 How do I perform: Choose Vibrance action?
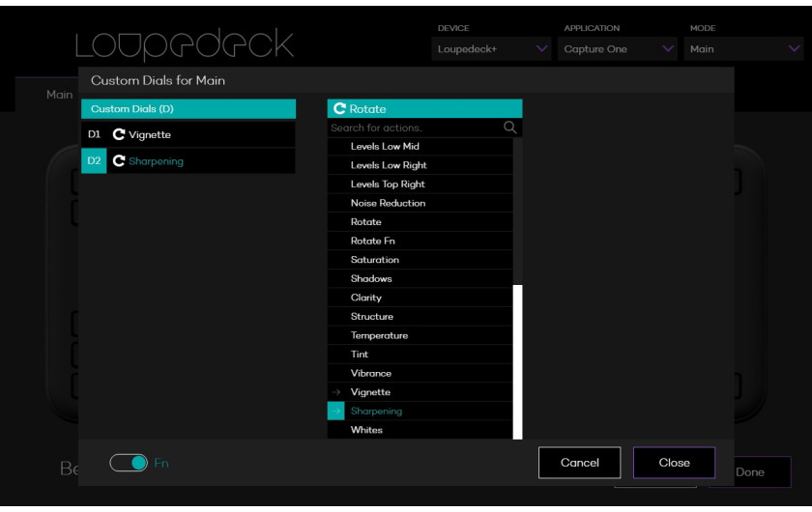(x=420, y=373)
